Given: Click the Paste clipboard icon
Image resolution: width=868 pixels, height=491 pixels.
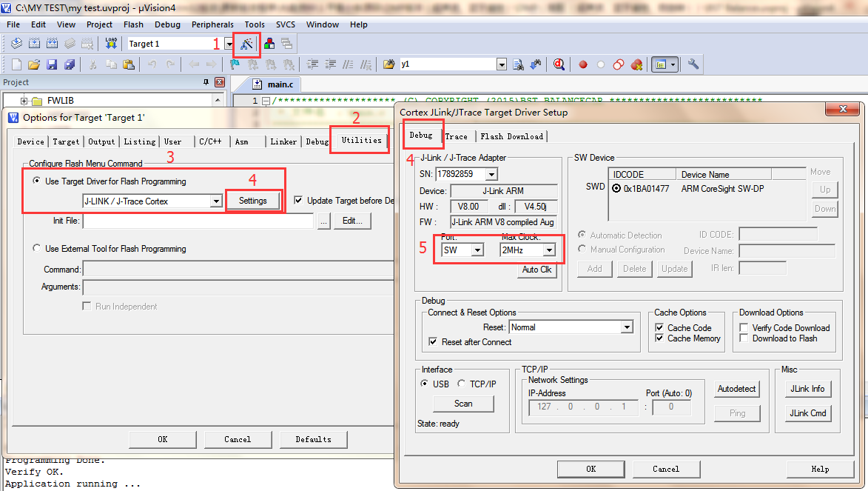Looking at the screenshot, I should [x=129, y=64].
